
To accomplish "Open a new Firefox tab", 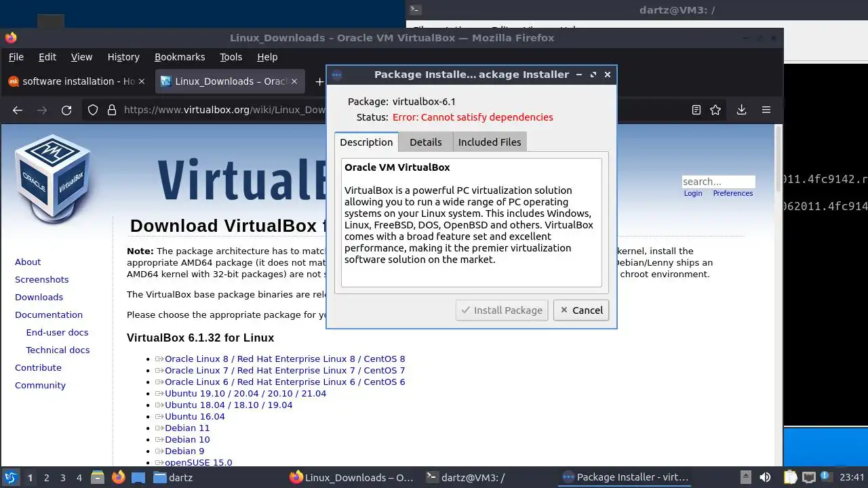I will point(319,81).
